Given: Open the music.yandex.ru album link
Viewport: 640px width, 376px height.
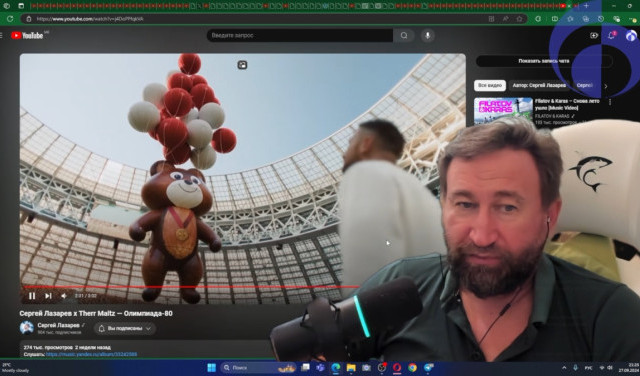Looking at the screenshot, I should (91, 354).
